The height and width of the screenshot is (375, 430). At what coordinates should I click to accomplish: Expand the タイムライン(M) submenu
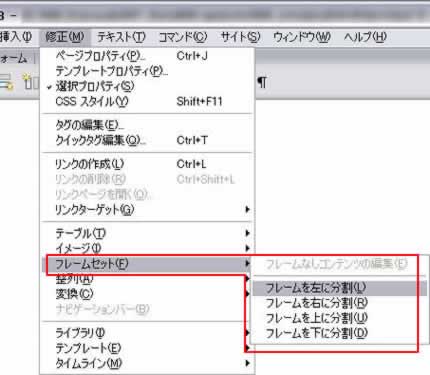pyautogui.click(x=147, y=363)
